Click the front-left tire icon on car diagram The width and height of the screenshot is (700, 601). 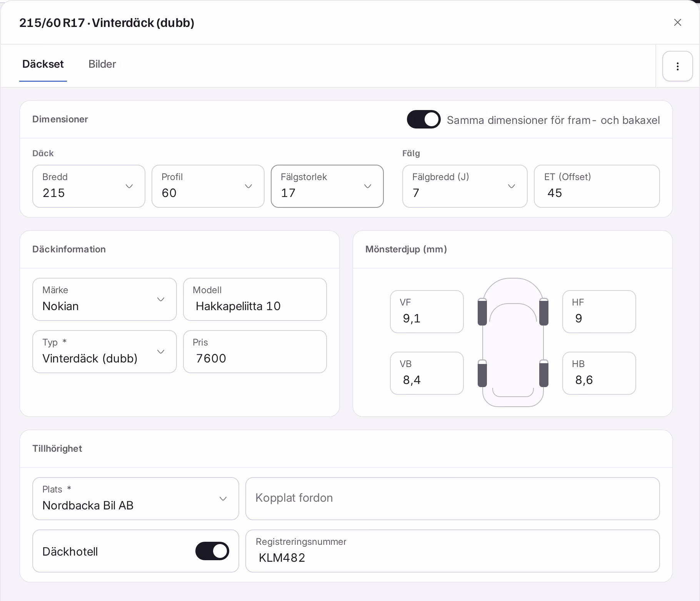[x=482, y=312]
